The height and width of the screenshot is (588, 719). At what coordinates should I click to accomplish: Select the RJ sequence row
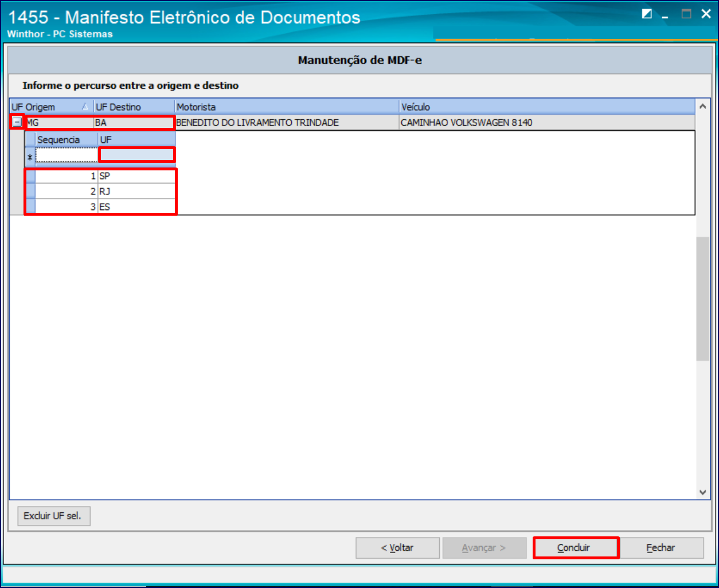tap(100, 192)
